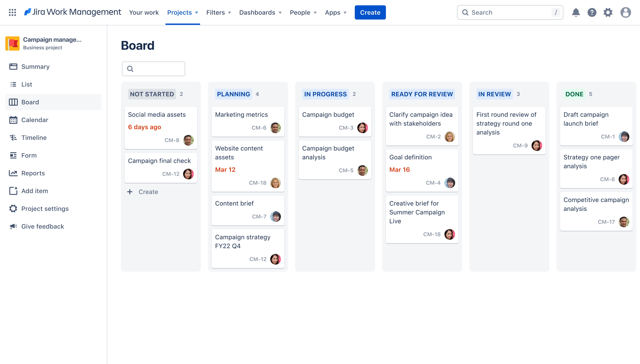This screenshot has width=640, height=364.
Task: Click Give feedback in sidebar
Action: (43, 226)
